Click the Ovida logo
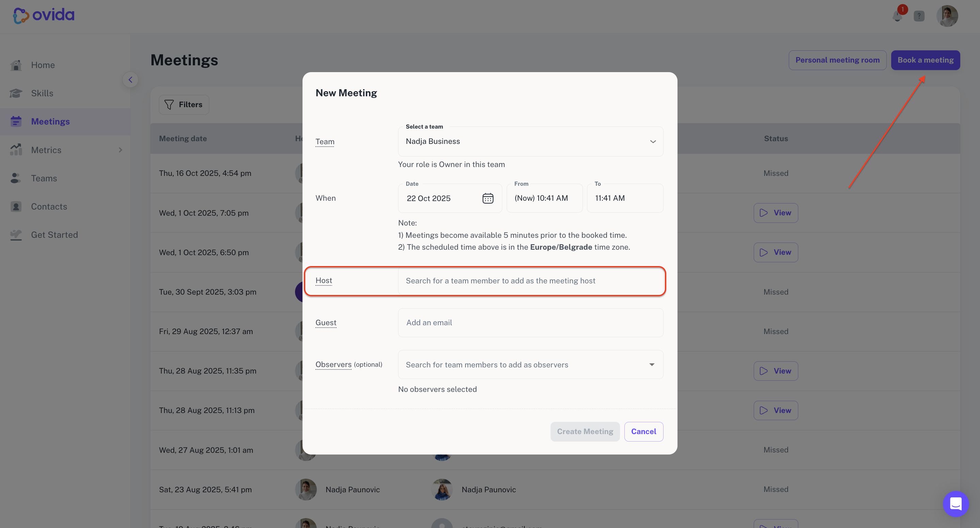The height and width of the screenshot is (528, 980). (x=44, y=16)
